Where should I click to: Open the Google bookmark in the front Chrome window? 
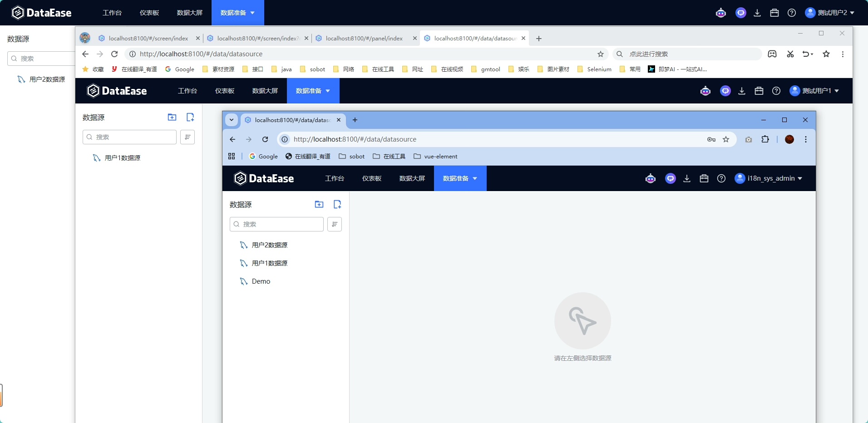(x=263, y=156)
